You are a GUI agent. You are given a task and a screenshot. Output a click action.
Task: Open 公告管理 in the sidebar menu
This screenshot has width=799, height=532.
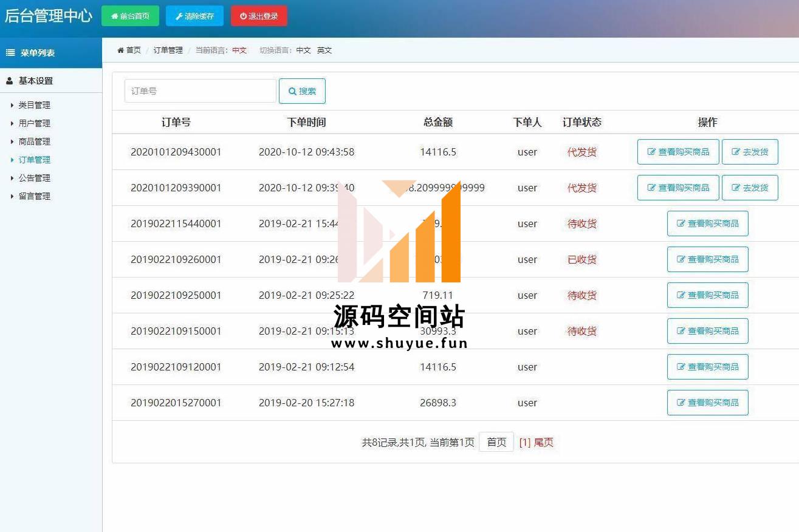coord(35,178)
